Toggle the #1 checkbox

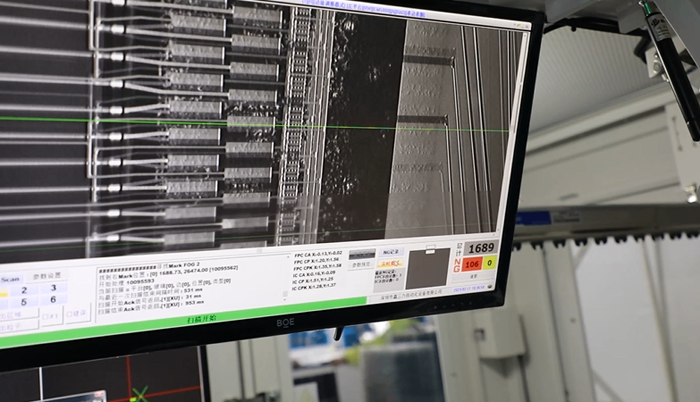click(48, 315)
